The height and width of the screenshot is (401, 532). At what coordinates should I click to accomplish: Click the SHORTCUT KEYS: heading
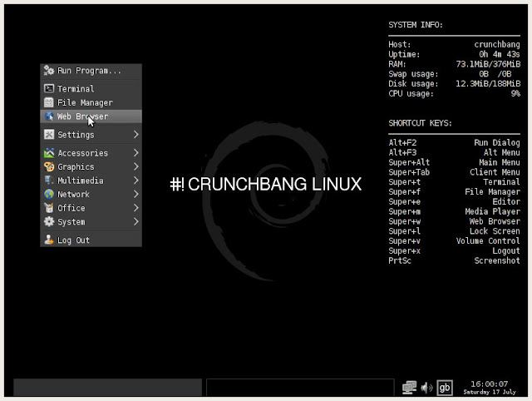click(x=420, y=123)
